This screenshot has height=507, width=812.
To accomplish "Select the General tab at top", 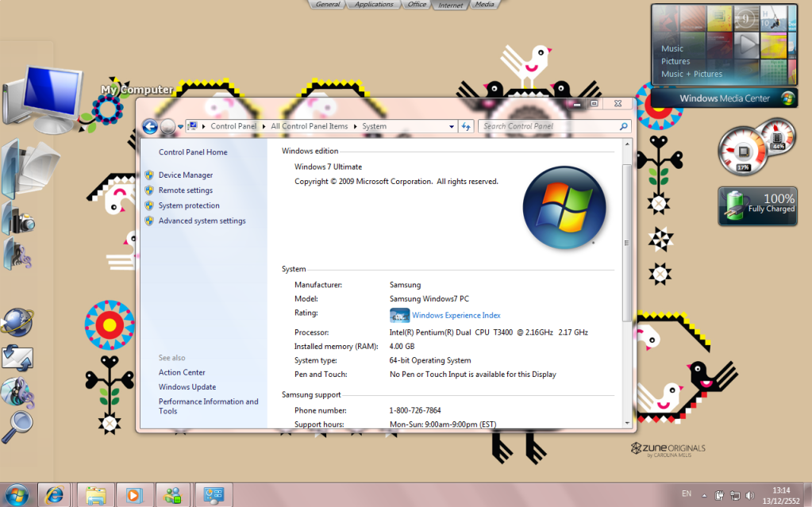I will (x=328, y=4).
